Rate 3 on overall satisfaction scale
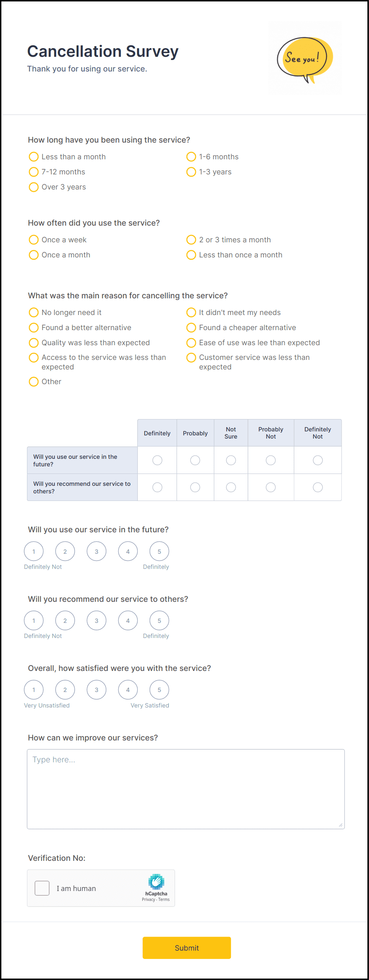Image resolution: width=369 pixels, height=980 pixels. coord(96,690)
